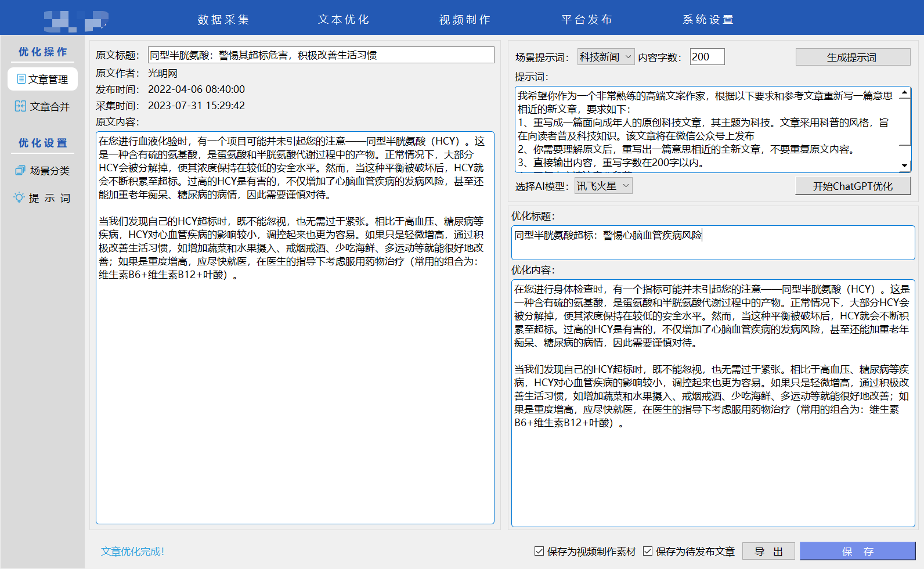
Task: Click the 保存 button
Action: (857, 551)
